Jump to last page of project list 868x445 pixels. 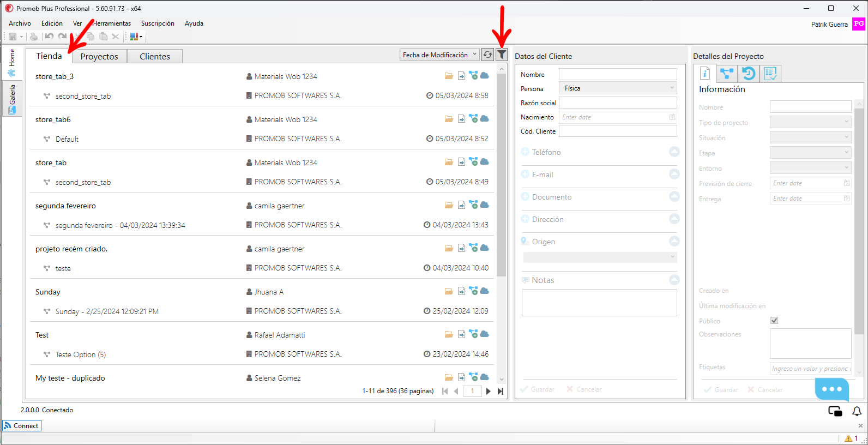[x=501, y=391]
